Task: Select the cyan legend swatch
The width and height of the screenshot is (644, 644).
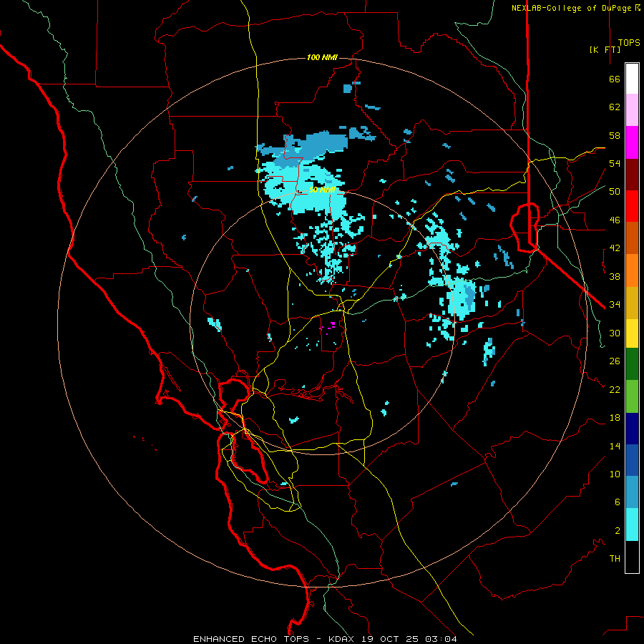Action: (x=632, y=525)
